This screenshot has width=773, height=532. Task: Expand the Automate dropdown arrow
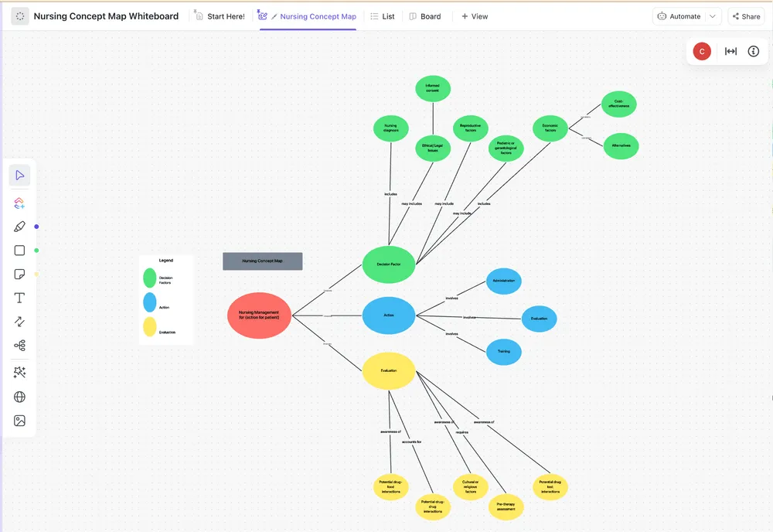coord(713,16)
